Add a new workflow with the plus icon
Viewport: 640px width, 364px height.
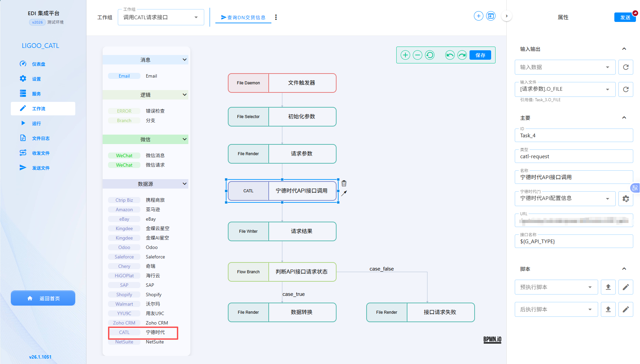(x=478, y=16)
